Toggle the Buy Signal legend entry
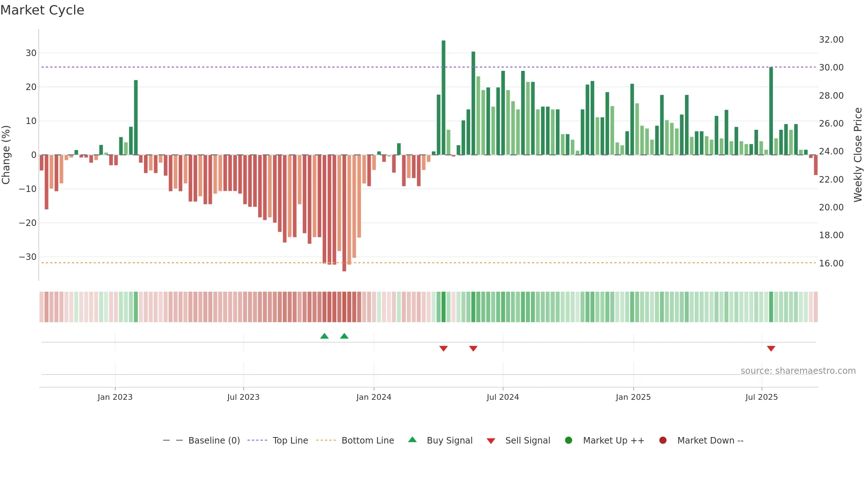This screenshot has height=488, width=868. pos(440,440)
